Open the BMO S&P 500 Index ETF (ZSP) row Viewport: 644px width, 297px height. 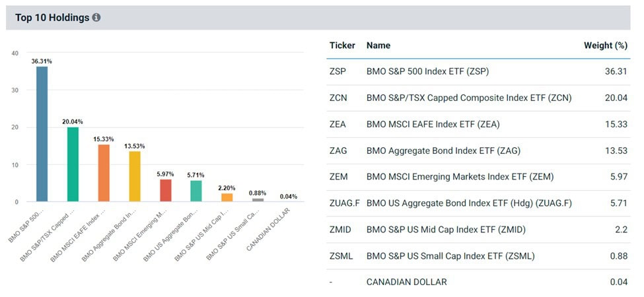pos(427,71)
